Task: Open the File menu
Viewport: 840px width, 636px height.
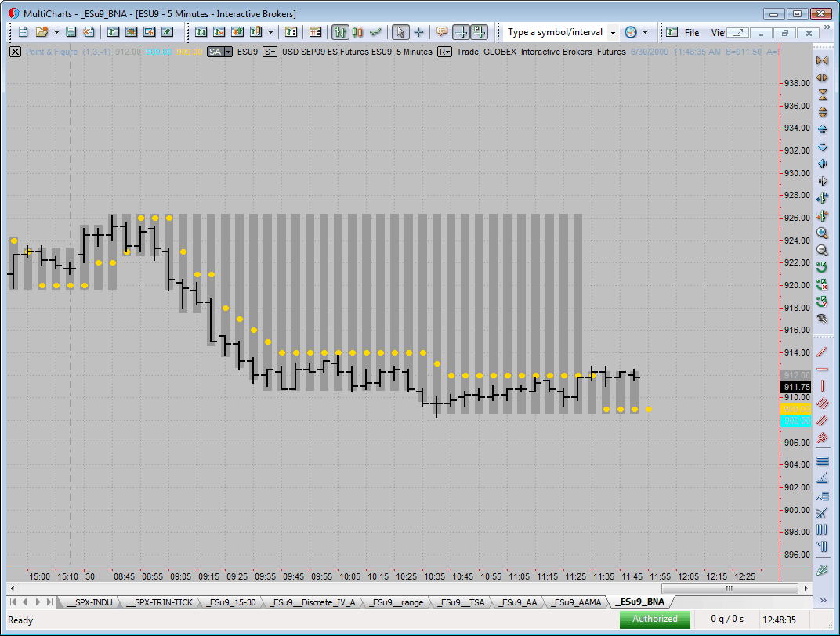Action: coord(692,33)
